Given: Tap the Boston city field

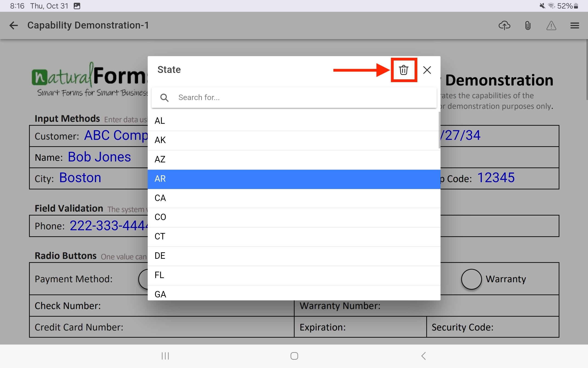Looking at the screenshot, I should [x=88, y=178].
